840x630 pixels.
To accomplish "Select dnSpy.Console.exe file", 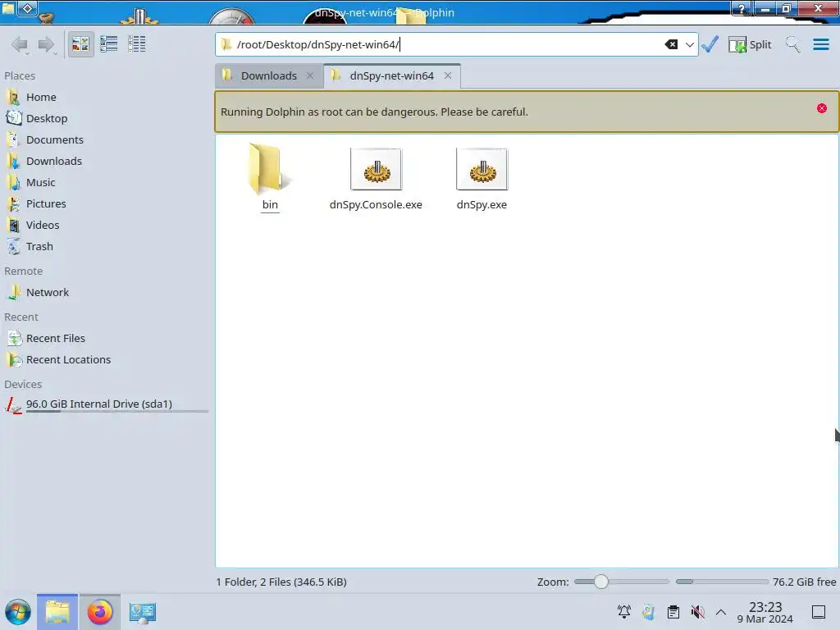I will coord(376,180).
